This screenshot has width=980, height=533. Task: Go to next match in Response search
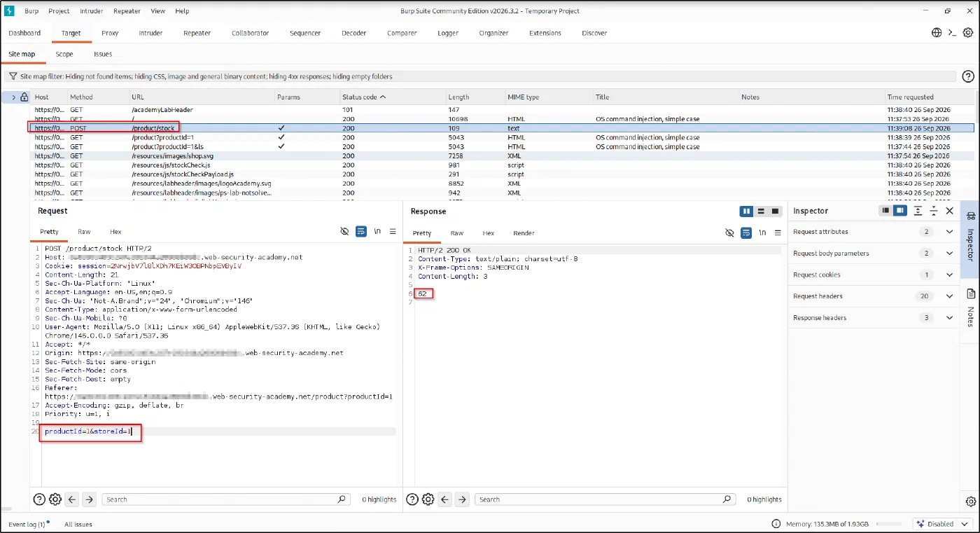click(462, 499)
